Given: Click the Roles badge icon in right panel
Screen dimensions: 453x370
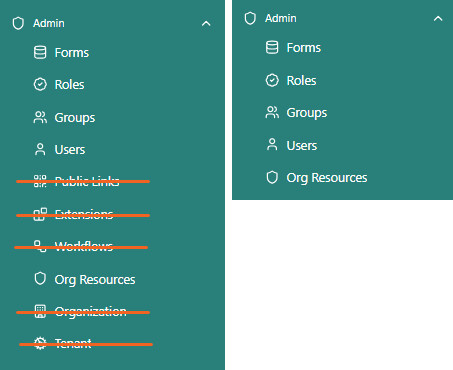Looking at the screenshot, I should (272, 80).
